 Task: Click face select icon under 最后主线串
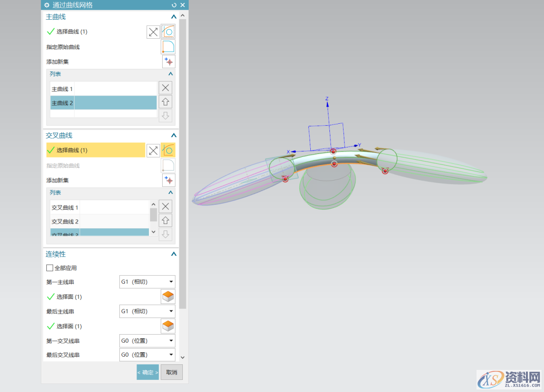[168, 326]
